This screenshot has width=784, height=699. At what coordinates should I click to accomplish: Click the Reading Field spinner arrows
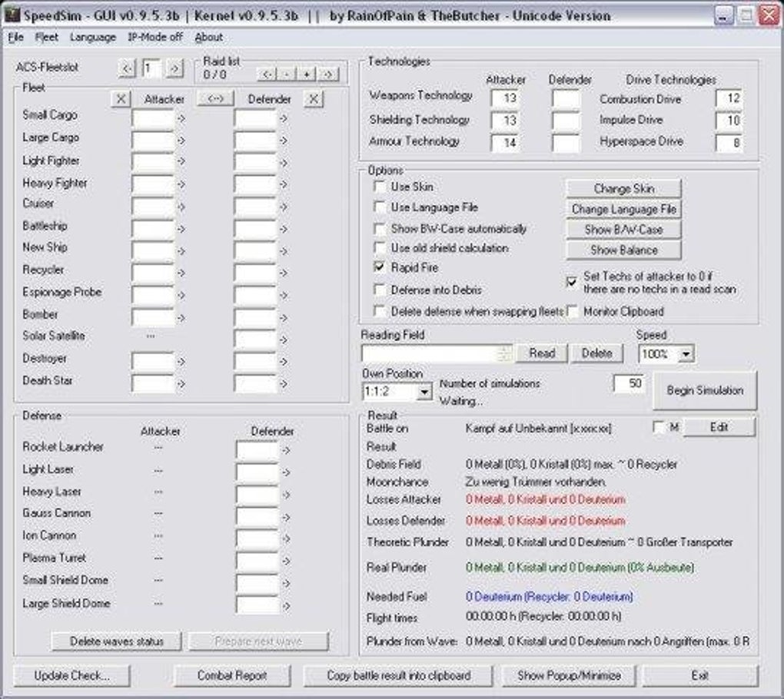click(503, 353)
